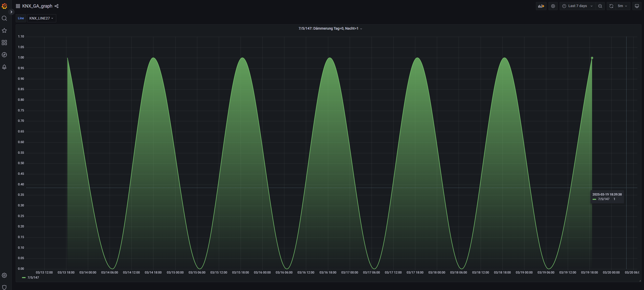
Task: Open the KNX_LINE27 variable dropdown
Action: tap(42, 18)
